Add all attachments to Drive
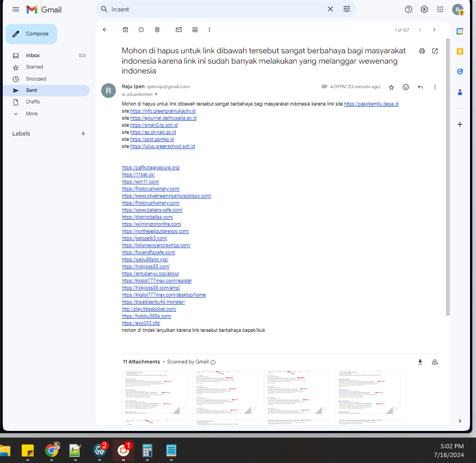 (x=435, y=362)
